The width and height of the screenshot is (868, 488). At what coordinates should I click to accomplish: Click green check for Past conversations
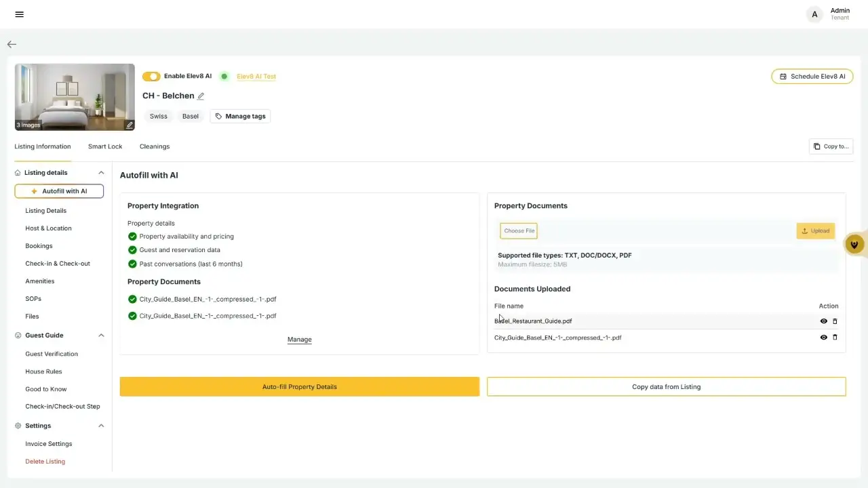coord(132,264)
